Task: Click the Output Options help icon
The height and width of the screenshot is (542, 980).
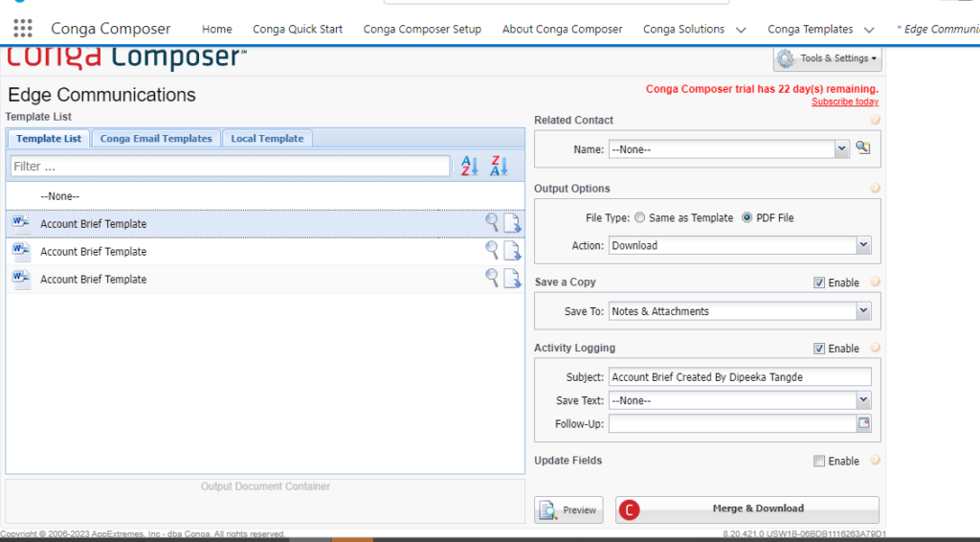Action: [875, 188]
